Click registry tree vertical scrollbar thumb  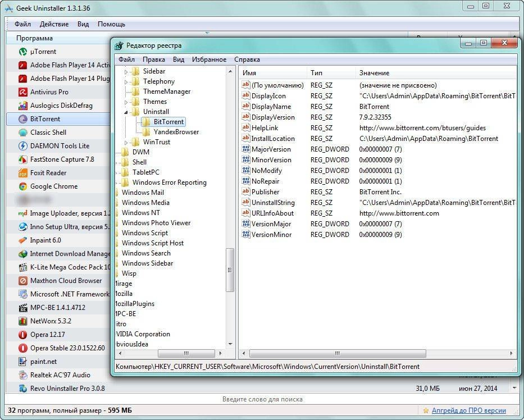(x=230, y=270)
